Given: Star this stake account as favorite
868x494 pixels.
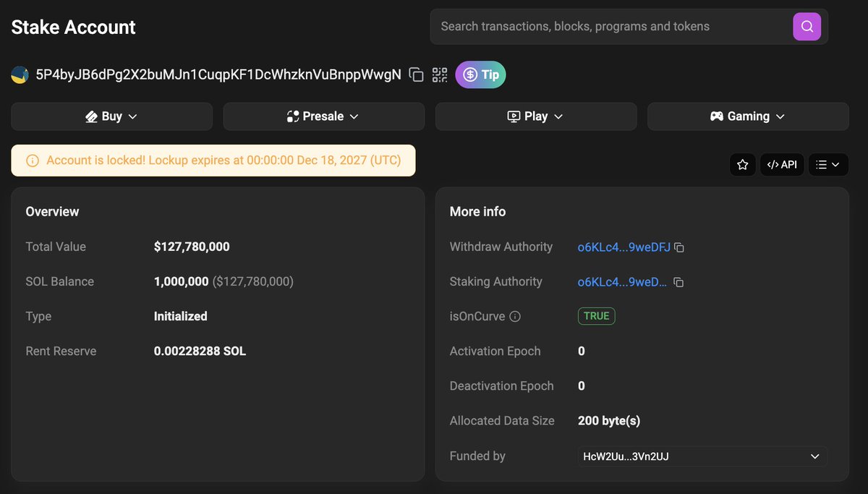Looking at the screenshot, I should click(743, 164).
